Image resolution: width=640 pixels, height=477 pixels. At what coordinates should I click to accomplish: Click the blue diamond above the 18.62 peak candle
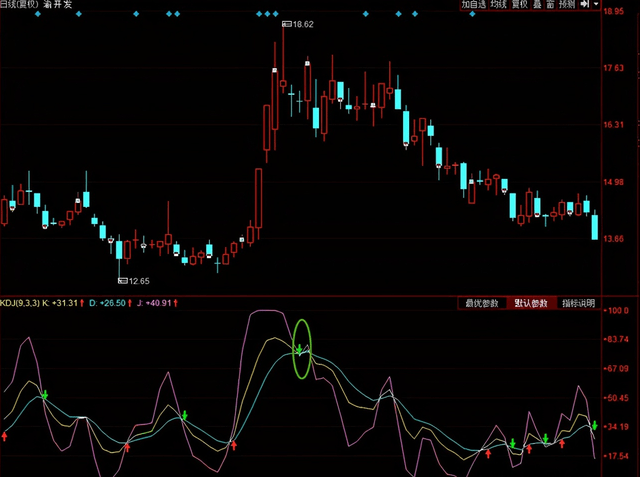276,14
